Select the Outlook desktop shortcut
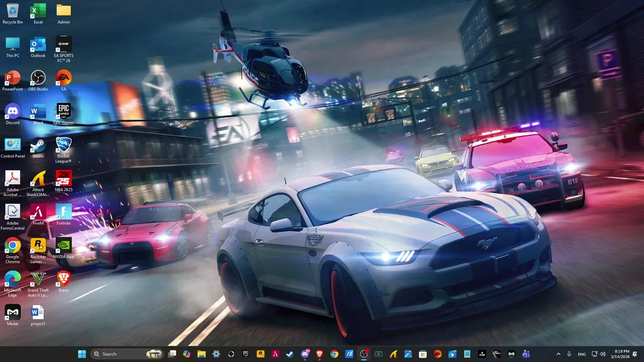 38,47
